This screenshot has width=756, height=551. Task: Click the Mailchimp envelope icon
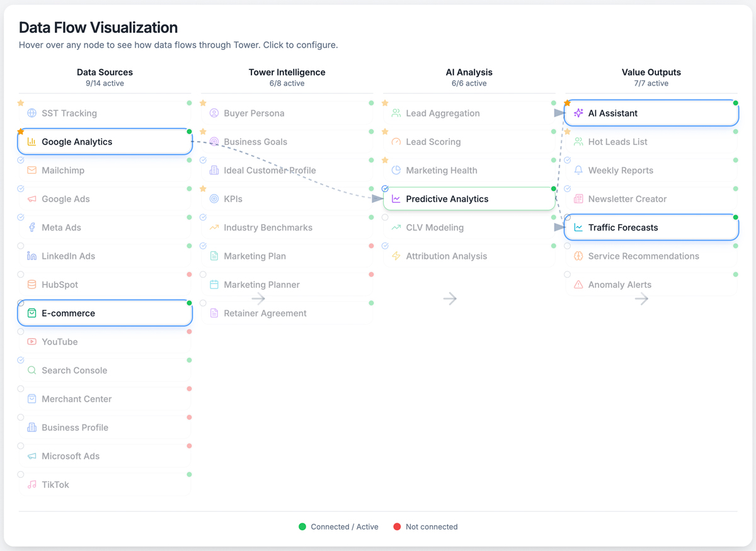point(31,170)
